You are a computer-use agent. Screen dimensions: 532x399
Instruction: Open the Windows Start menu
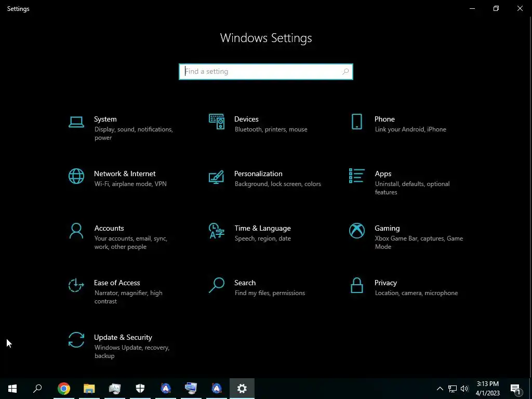[12, 389]
